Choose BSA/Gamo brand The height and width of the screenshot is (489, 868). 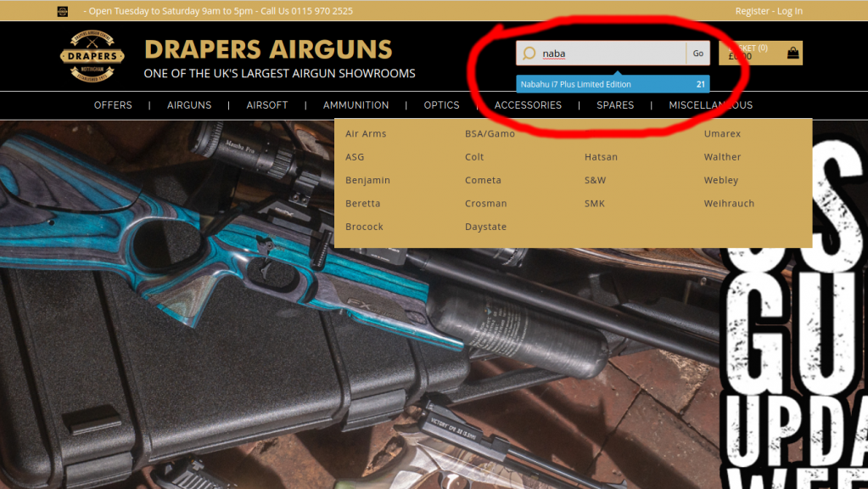pyautogui.click(x=490, y=133)
